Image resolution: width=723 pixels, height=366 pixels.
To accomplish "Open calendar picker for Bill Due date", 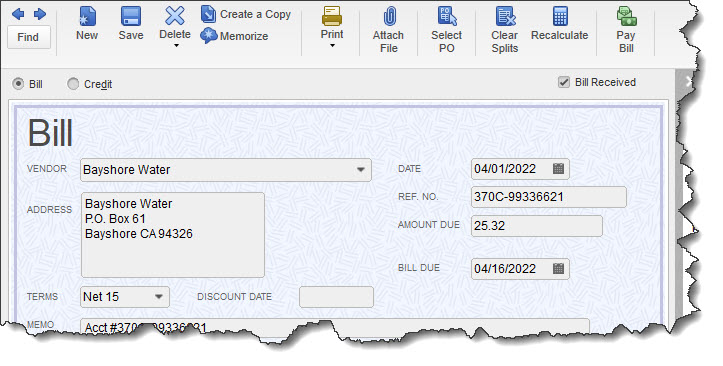I will click(x=558, y=269).
